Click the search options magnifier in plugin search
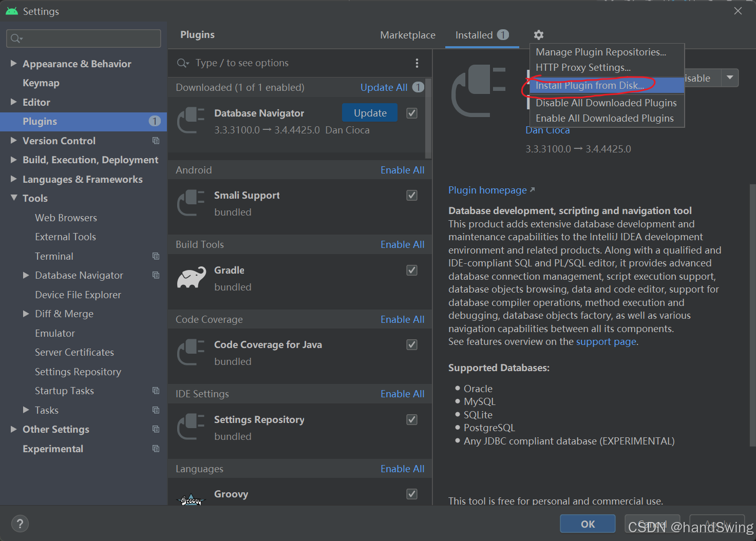This screenshot has height=541, width=756. [183, 63]
